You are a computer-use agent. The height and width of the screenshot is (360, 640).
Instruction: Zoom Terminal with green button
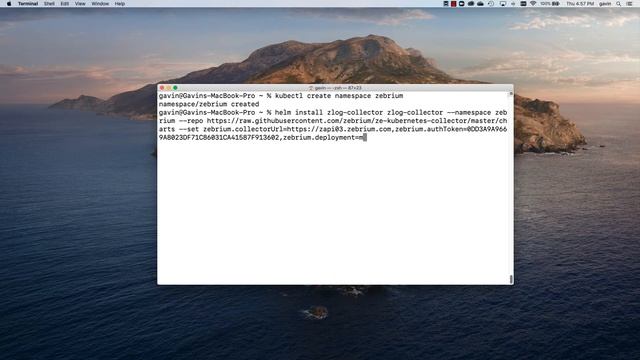pos(175,88)
